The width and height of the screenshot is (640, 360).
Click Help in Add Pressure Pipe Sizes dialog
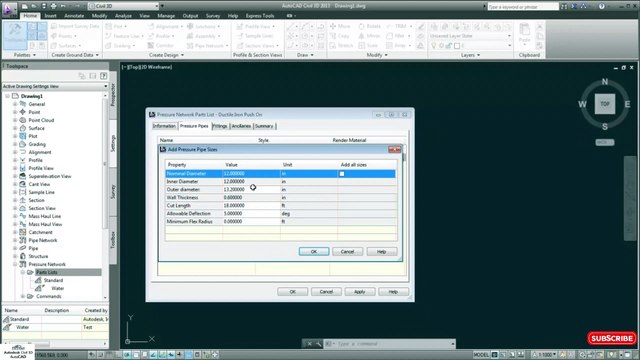pyautogui.click(x=381, y=251)
